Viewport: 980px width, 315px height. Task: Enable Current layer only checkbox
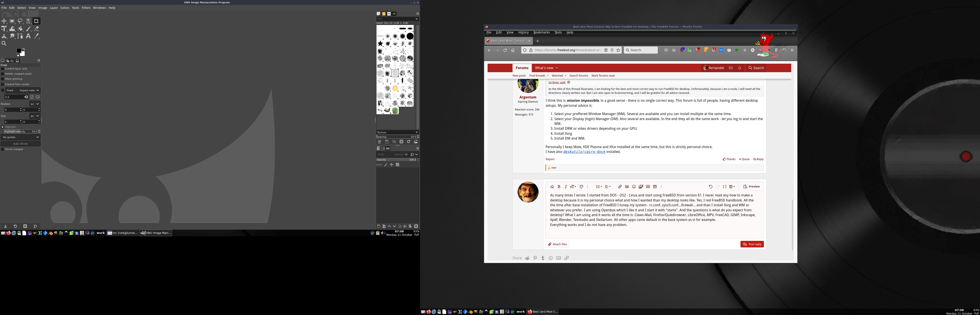[3, 69]
